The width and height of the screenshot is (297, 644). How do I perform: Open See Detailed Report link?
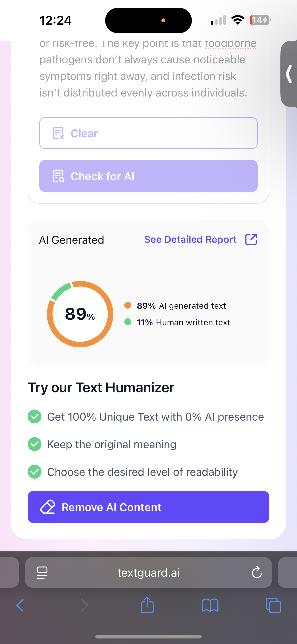point(190,240)
